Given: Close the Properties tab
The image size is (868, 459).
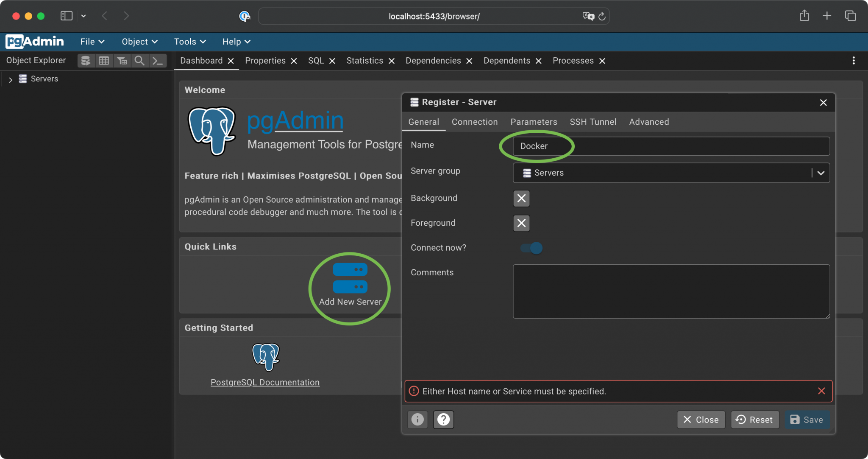Looking at the screenshot, I should (294, 61).
